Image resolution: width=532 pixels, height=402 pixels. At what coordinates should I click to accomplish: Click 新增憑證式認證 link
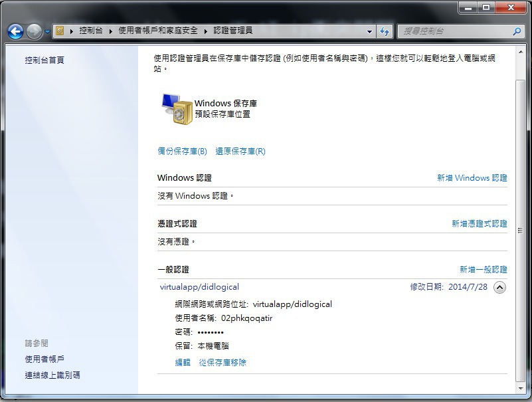[x=480, y=224]
